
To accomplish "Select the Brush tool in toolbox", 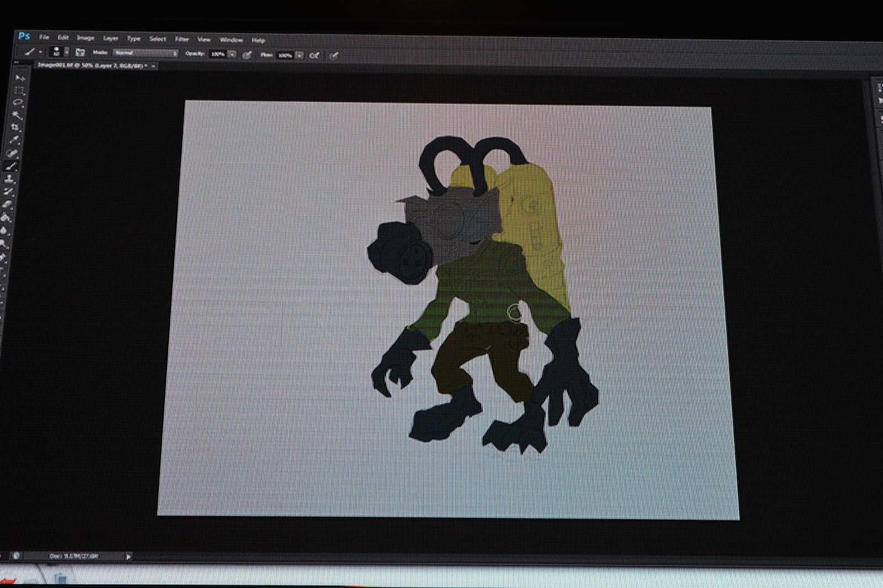I will click(x=12, y=166).
